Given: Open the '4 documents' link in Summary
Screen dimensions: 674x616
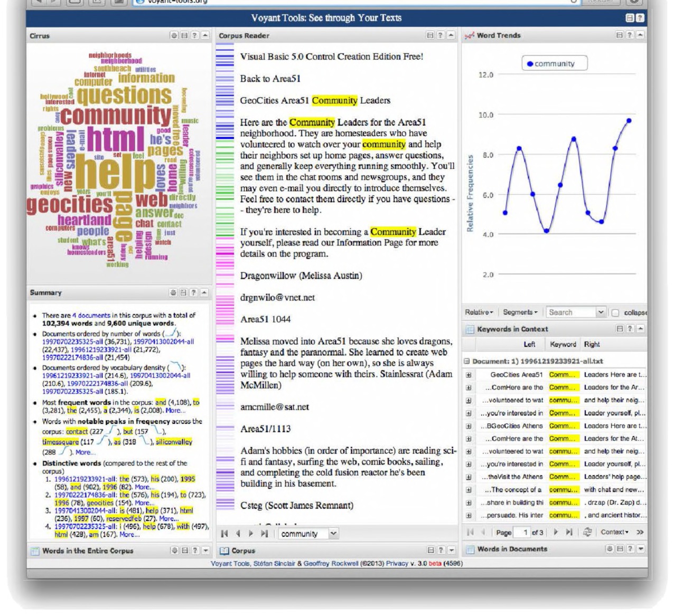Looking at the screenshot, I should point(91,315).
